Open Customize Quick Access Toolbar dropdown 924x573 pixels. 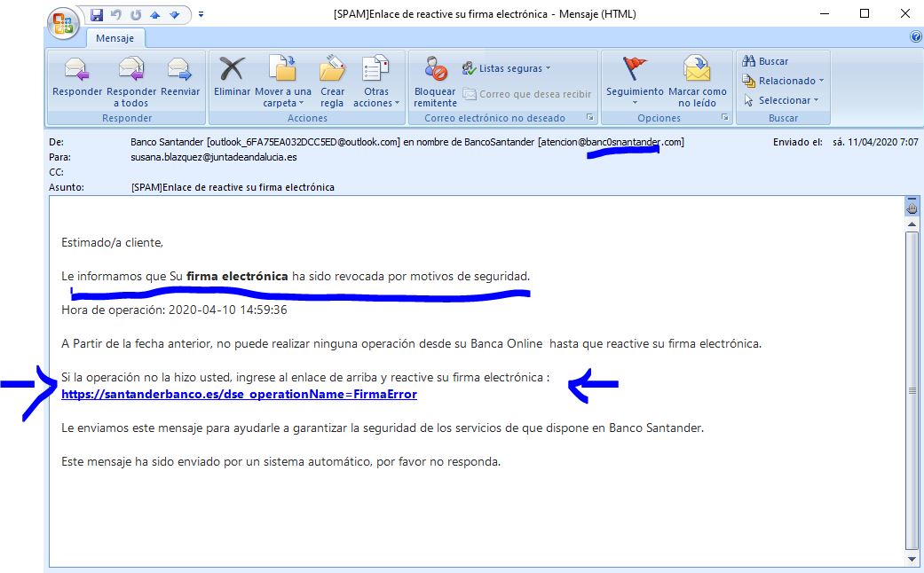tap(201, 14)
